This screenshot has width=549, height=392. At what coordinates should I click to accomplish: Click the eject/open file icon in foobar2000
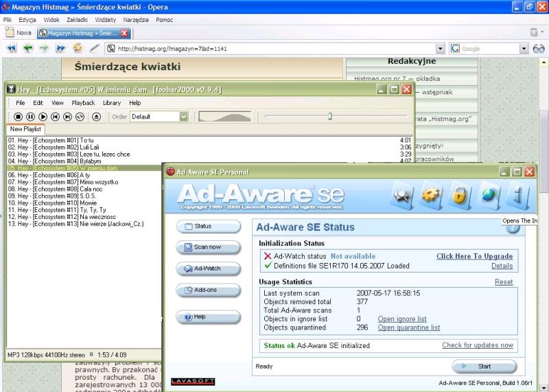coord(96,117)
